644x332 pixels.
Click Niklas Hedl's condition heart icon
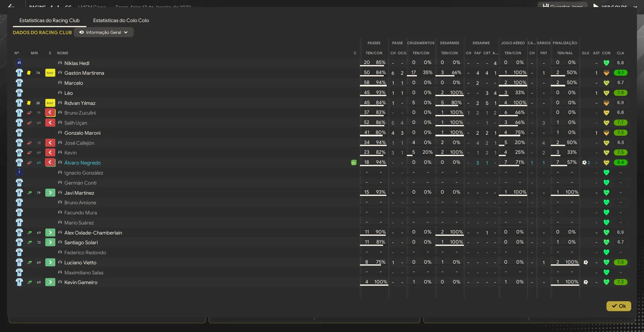tap(606, 63)
